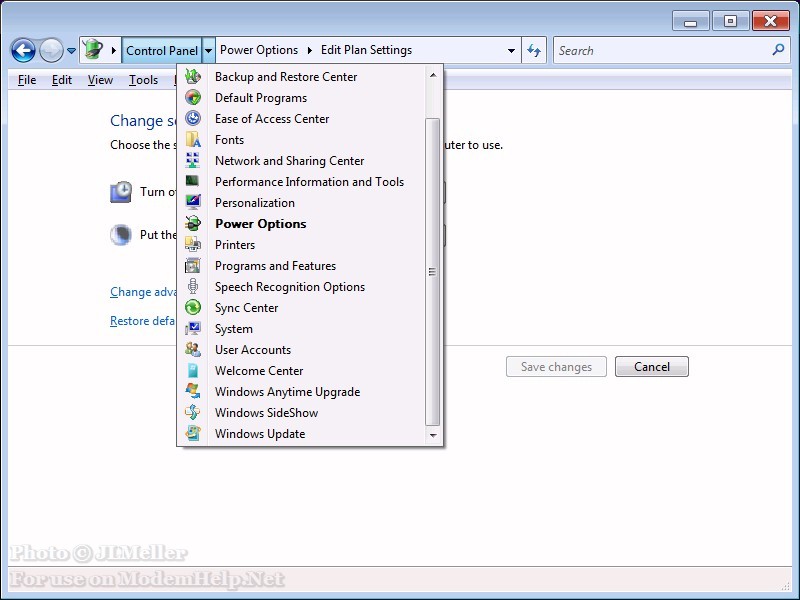Click the Windows Anytime Upgrade icon
The width and height of the screenshot is (800, 600).
pos(193,391)
